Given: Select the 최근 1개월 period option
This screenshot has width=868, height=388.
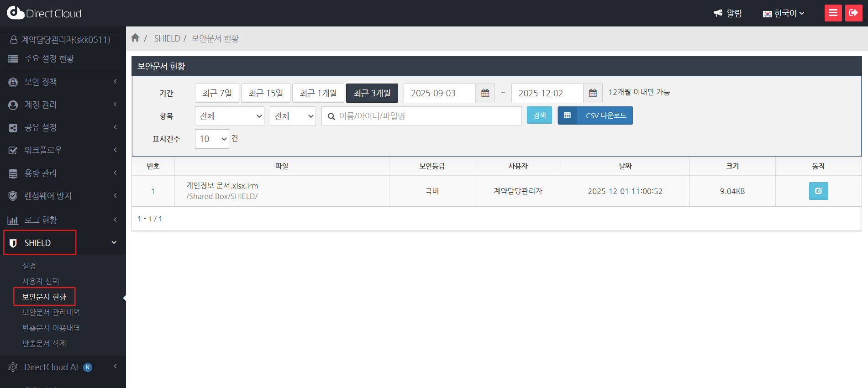Looking at the screenshot, I should (x=318, y=93).
